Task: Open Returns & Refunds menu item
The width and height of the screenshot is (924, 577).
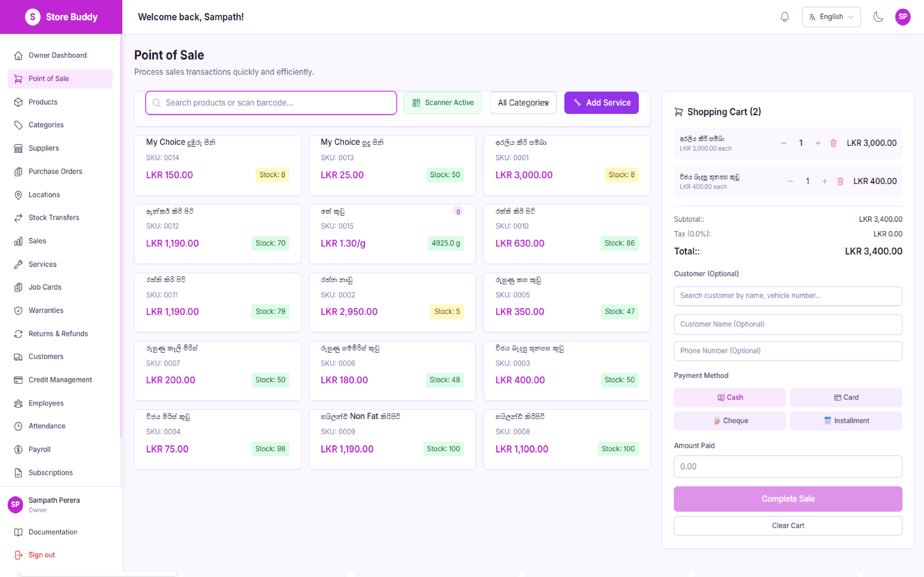Action: click(58, 333)
